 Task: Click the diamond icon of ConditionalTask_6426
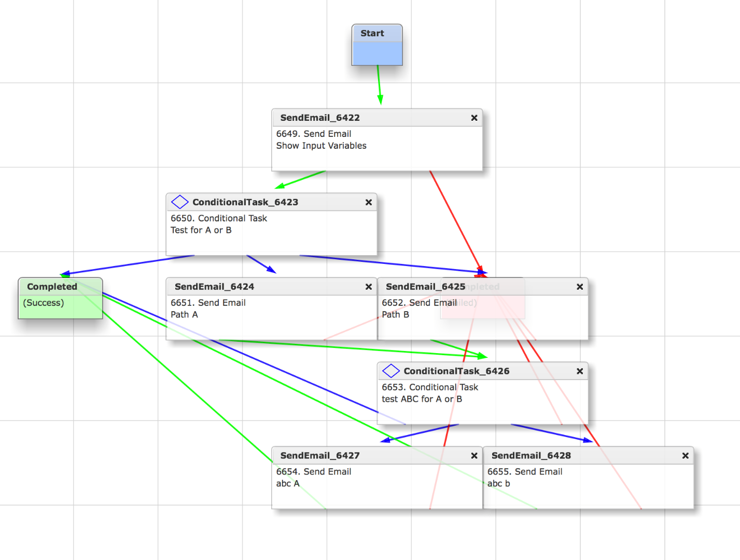pos(391,371)
